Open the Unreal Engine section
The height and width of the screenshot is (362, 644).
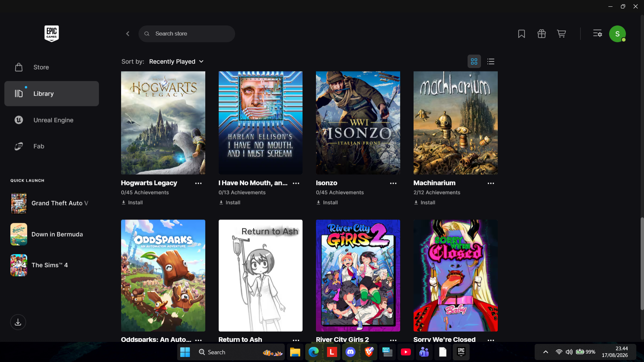tap(52, 120)
